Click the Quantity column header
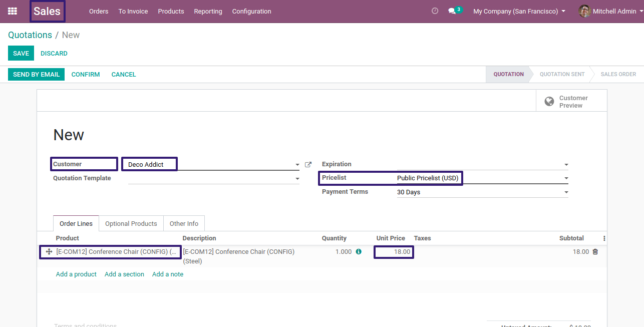 [334, 238]
